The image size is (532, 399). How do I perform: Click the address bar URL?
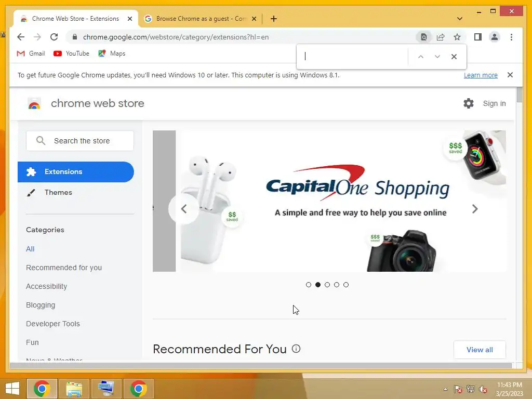176,37
